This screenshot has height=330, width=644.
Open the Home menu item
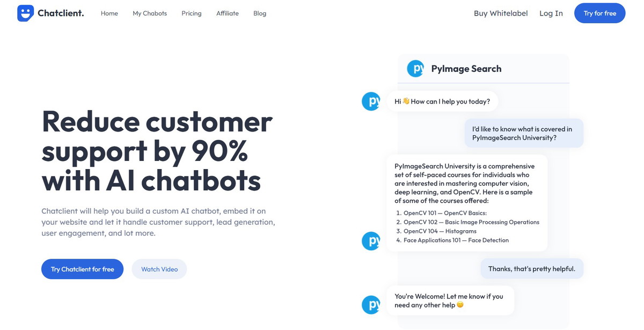[x=109, y=13]
